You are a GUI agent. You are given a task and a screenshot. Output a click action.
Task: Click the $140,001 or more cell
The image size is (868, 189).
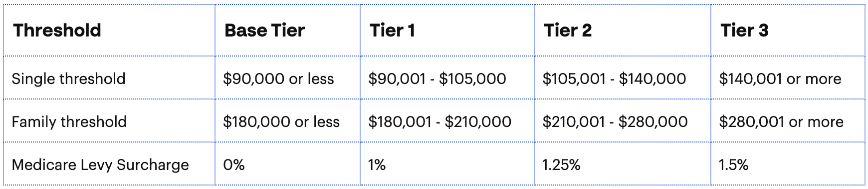tap(788, 78)
